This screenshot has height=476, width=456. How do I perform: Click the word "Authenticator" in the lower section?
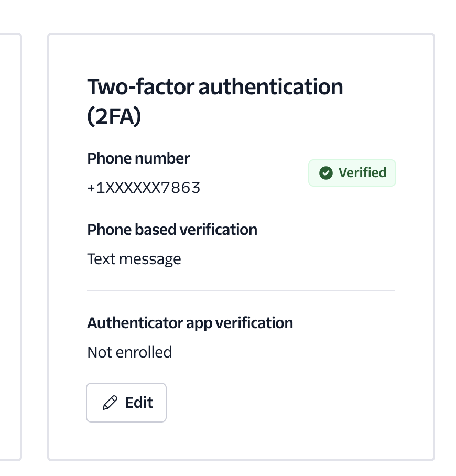pos(135,322)
